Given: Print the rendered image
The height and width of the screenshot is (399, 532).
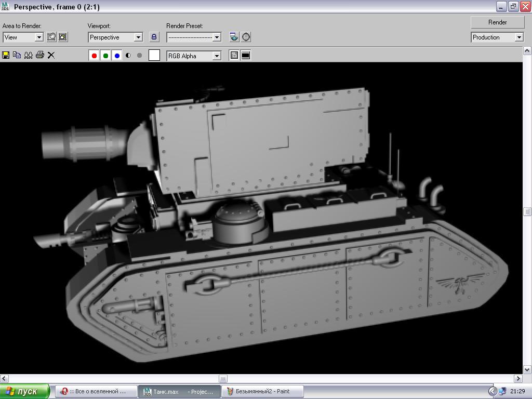Looking at the screenshot, I should tap(39, 55).
